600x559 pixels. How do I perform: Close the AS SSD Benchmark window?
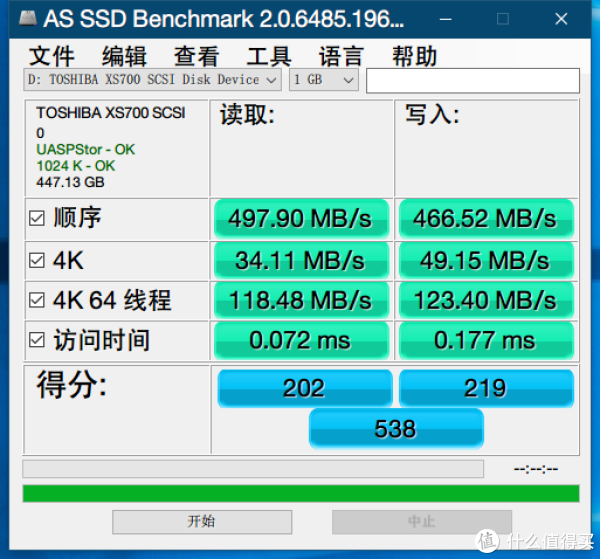(561, 19)
